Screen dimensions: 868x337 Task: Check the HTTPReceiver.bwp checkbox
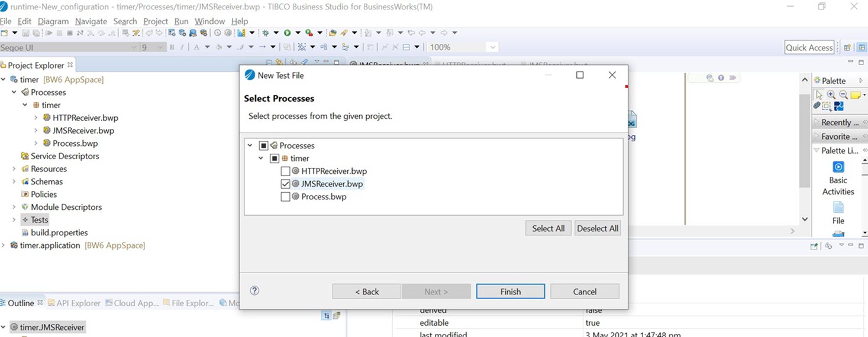pyautogui.click(x=285, y=171)
